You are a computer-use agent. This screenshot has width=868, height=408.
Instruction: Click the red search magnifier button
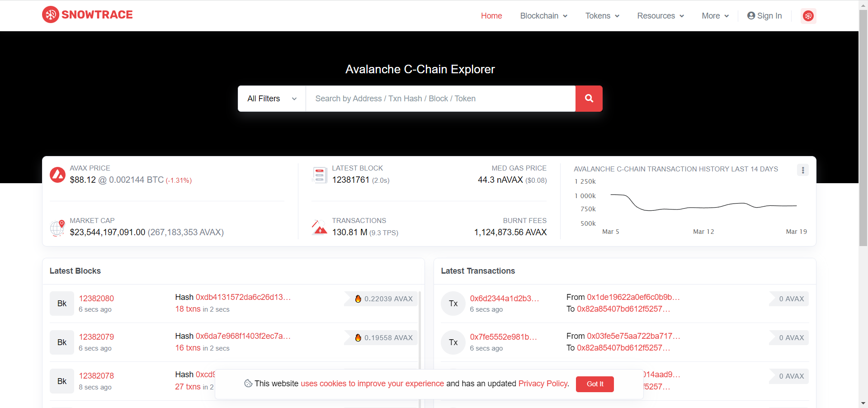click(589, 99)
